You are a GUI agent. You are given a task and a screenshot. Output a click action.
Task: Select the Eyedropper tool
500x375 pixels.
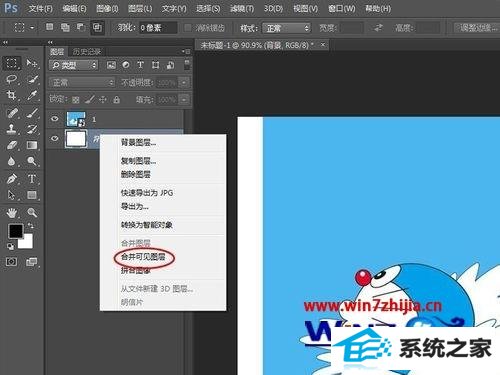coord(32,95)
